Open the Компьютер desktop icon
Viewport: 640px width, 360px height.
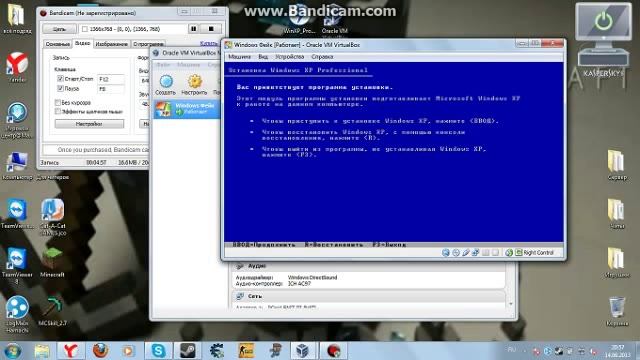coord(17,166)
